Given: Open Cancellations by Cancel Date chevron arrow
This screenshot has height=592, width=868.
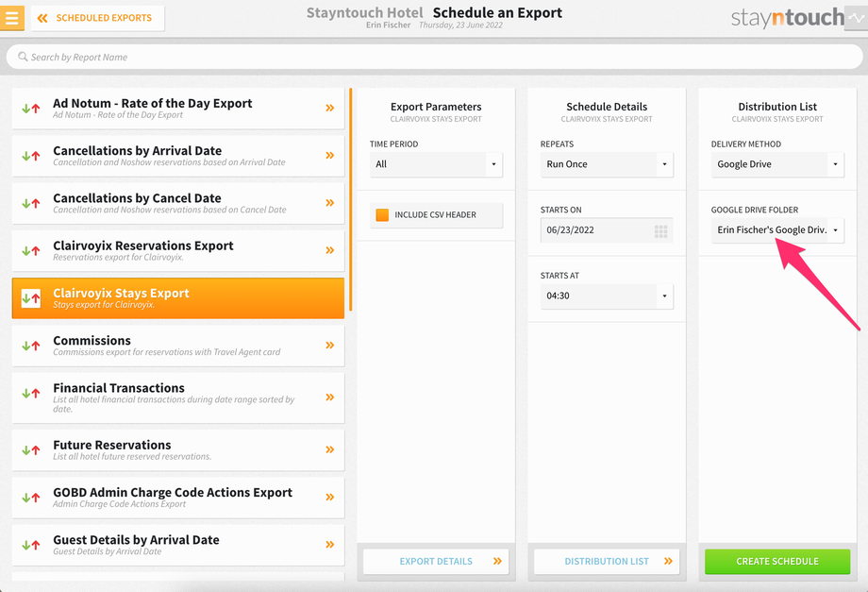Looking at the screenshot, I should pos(330,203).
